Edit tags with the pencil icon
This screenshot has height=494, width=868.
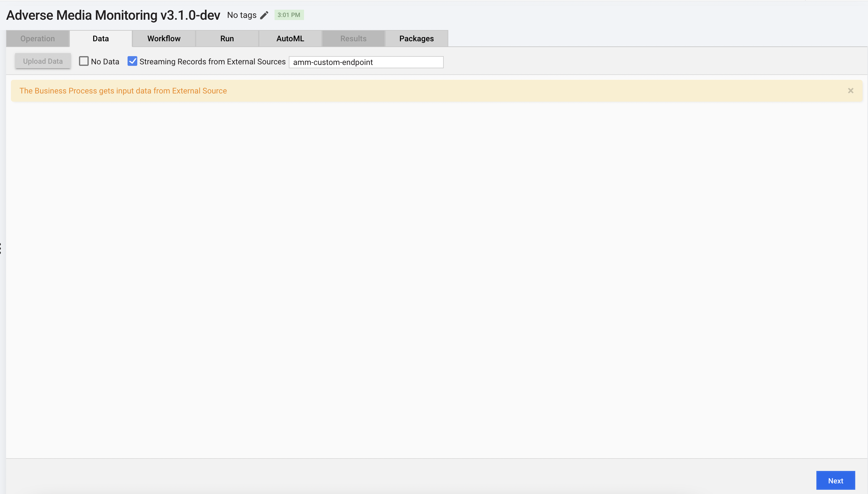(x=264, y=15)
